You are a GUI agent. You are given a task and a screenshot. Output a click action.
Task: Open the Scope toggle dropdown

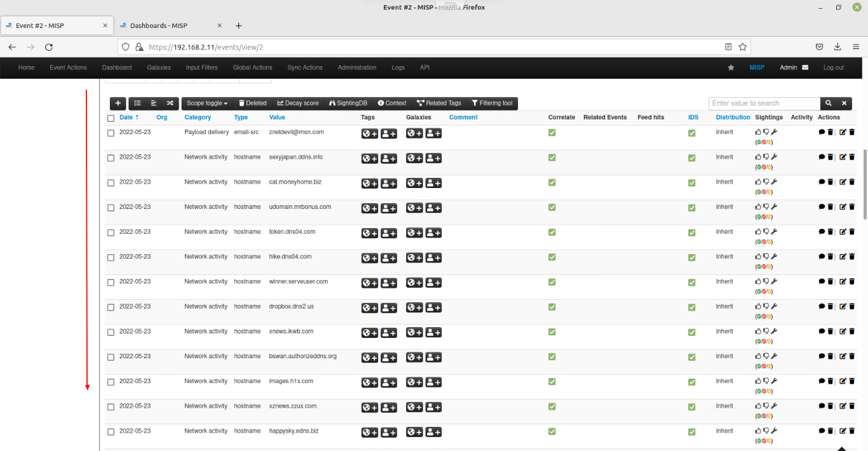point(207,103)
